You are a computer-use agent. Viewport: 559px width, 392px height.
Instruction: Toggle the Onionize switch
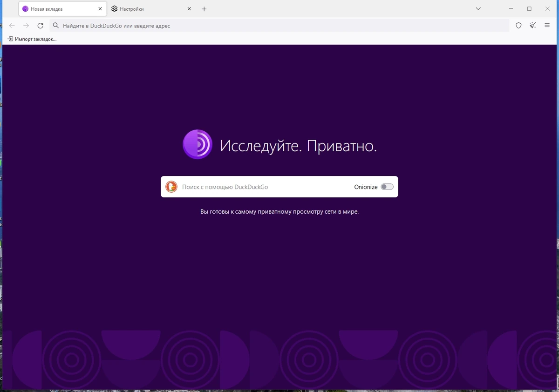(387, 187)
